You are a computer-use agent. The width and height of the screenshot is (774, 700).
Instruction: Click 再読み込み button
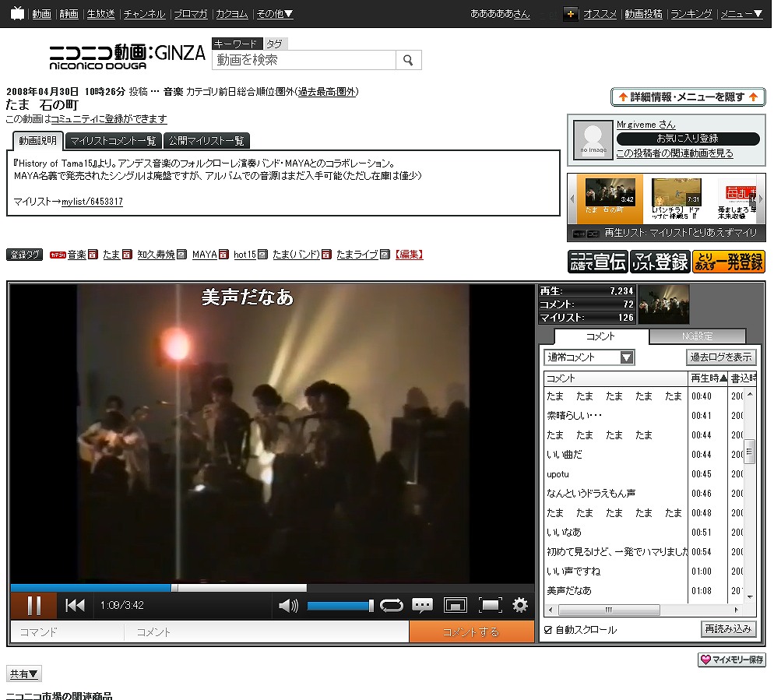(x=728, y=629)
